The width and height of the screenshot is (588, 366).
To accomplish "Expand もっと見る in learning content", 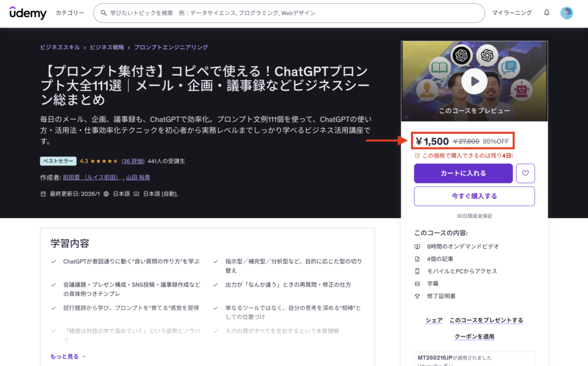I will [68, 356].
